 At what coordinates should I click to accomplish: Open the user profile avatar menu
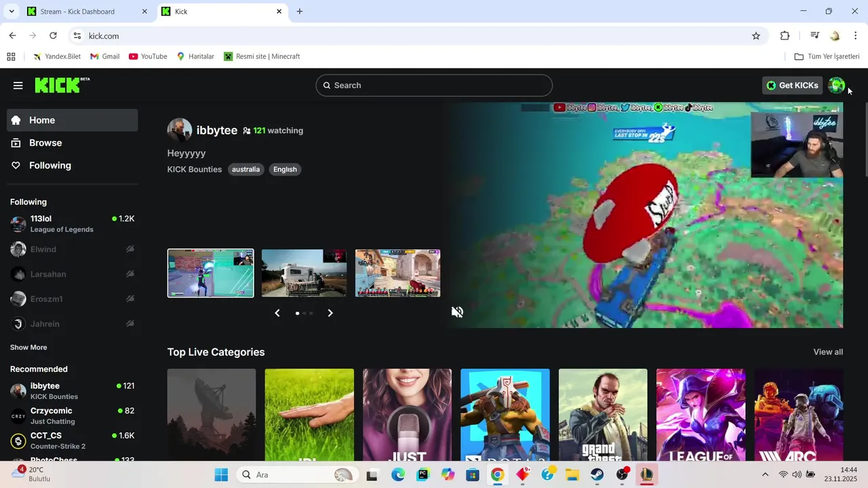pyautogui.click(x=837, y=85)
